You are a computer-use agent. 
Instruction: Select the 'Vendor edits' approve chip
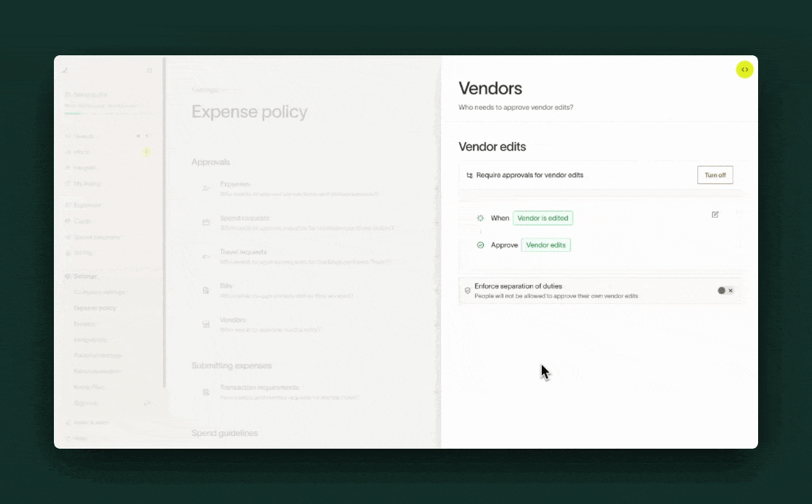click(546, 245)
